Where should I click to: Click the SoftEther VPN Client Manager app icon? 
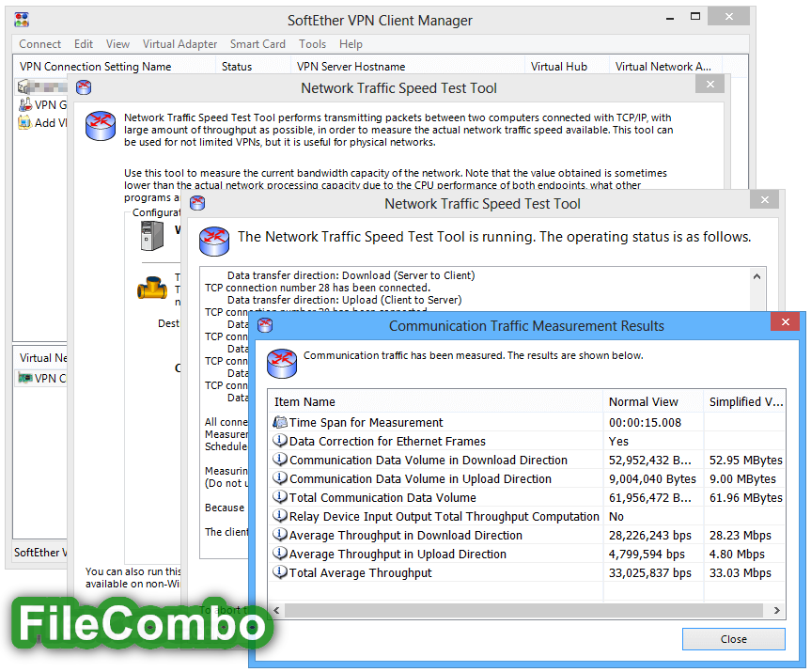[22, 20]
